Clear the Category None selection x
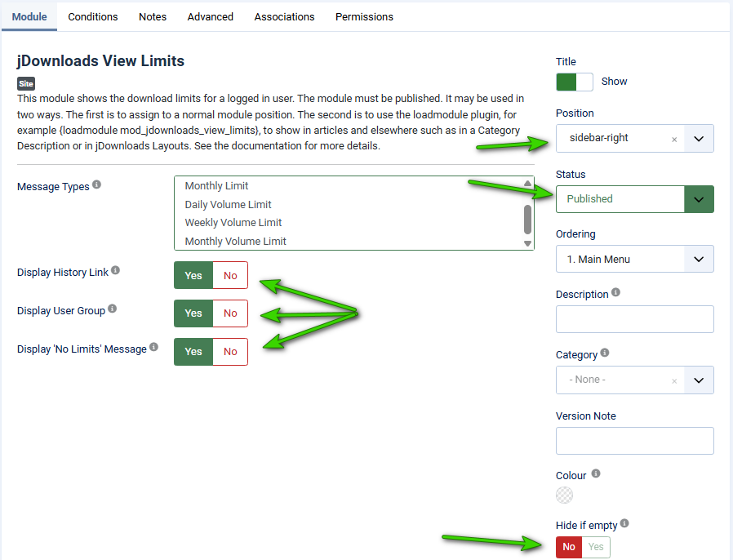733x560 pixels. point(674,381)
